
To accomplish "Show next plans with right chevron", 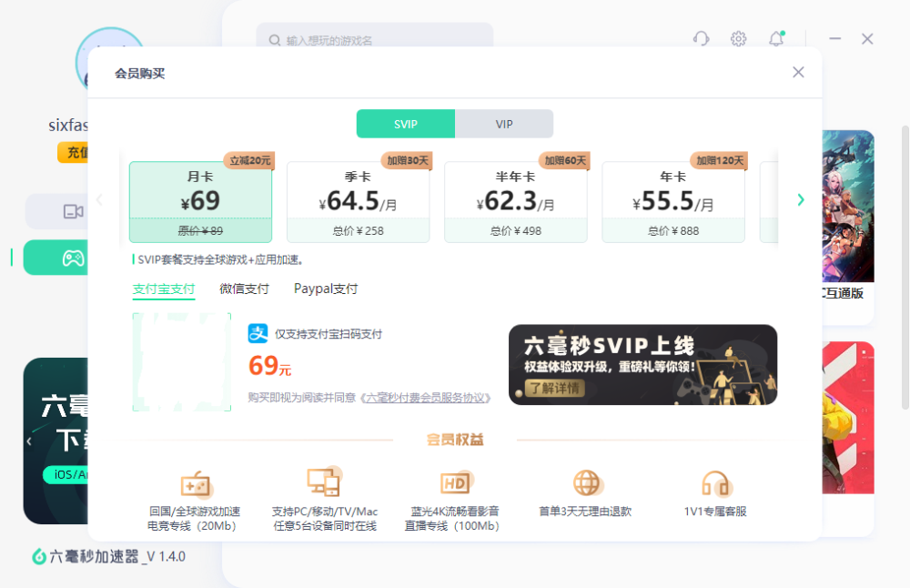I will tap(801, 200).
